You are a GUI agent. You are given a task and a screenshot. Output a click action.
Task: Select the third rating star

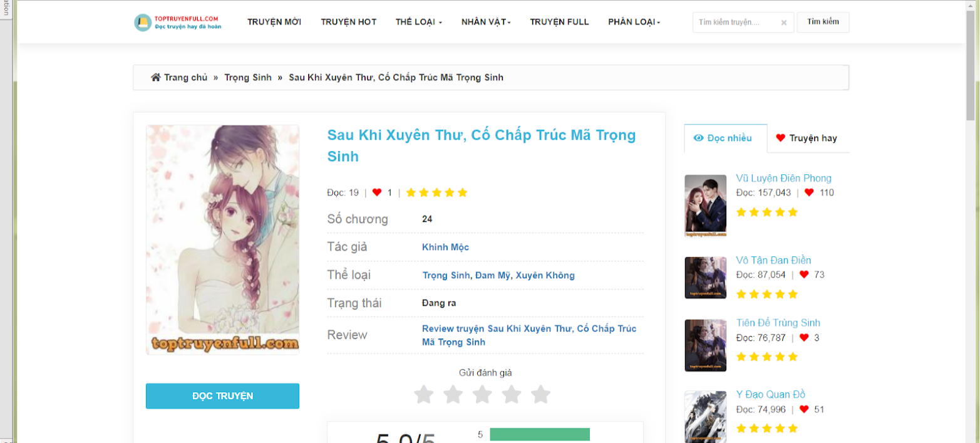tap(482, 395)
